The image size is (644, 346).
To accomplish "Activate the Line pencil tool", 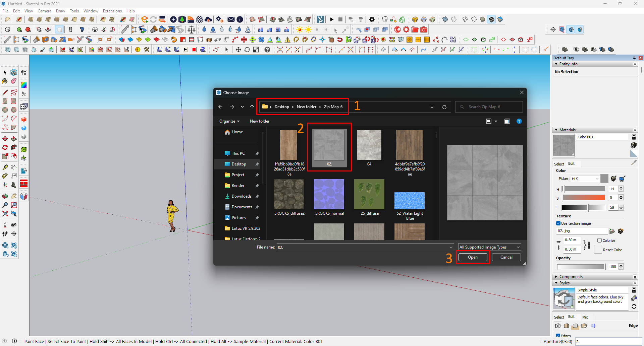I will [x=5, y=92].
